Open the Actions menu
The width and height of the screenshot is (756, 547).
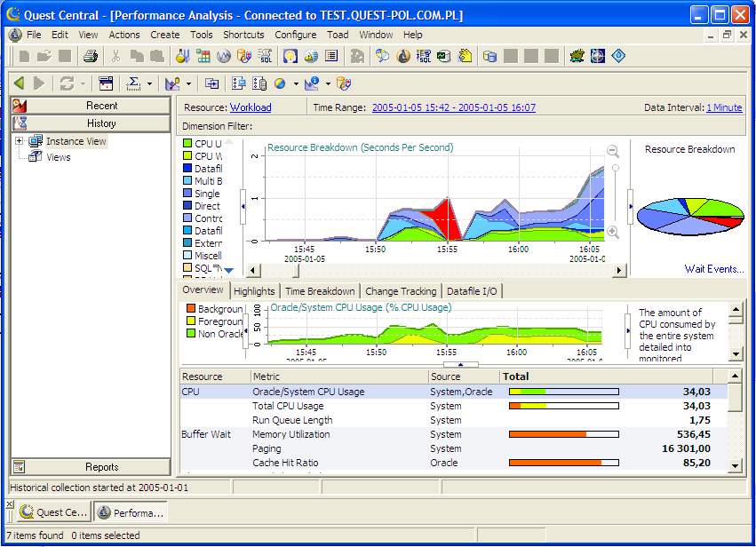123,35
